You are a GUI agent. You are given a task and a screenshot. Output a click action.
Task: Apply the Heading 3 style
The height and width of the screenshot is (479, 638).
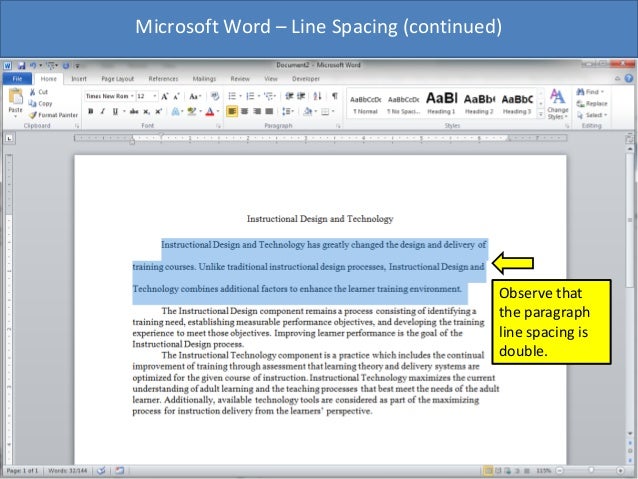tap(517, 104)
